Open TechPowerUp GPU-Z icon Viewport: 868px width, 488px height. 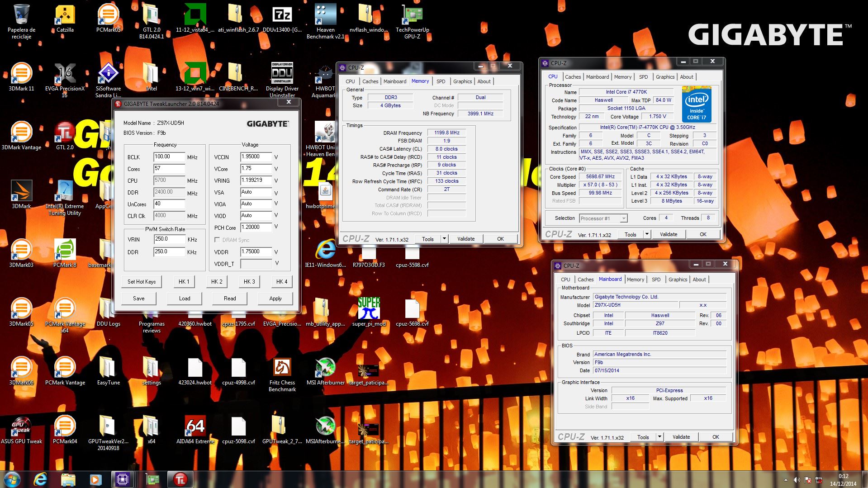tap(412, 21)
